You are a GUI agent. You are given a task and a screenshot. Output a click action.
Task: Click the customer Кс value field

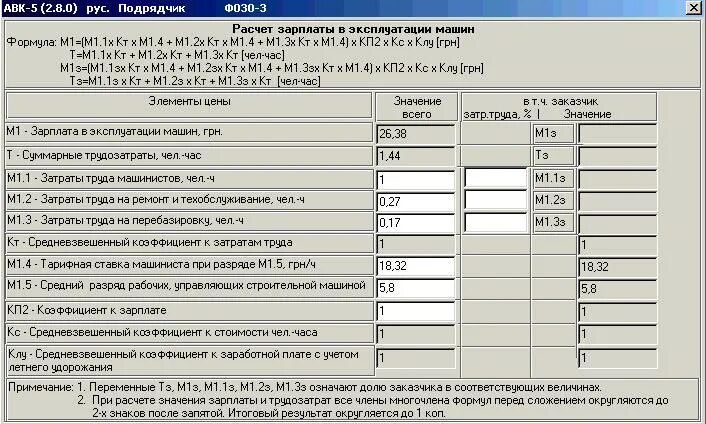(x=617, y=334)
